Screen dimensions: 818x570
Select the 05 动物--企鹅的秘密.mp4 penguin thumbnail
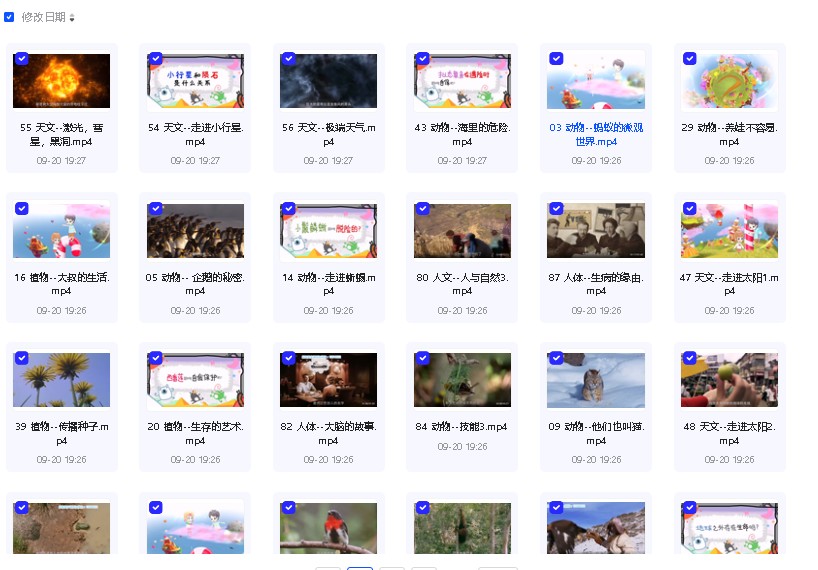click(195, 231)
